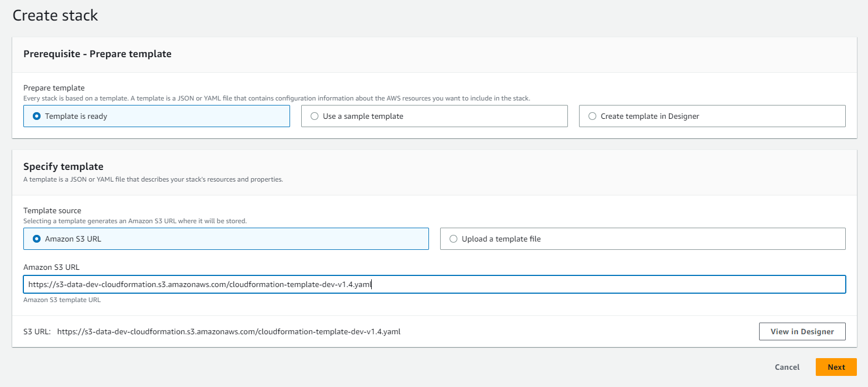Click the "Amazon S3 template URL" helper text
Viewport: 868px width, 387px height.
tap(62, 300)
